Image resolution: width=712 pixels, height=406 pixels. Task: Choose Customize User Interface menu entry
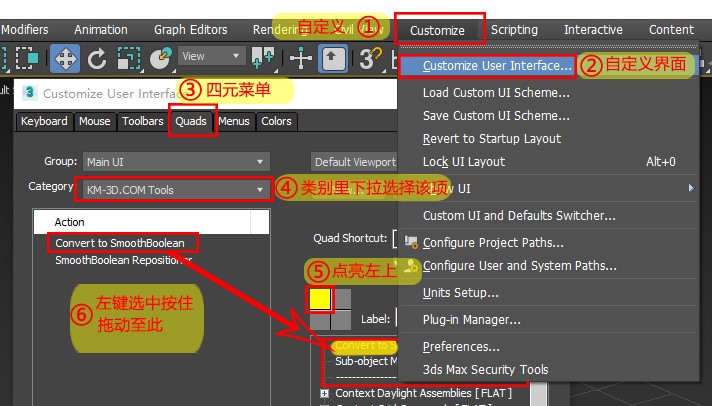click(497, 67)
